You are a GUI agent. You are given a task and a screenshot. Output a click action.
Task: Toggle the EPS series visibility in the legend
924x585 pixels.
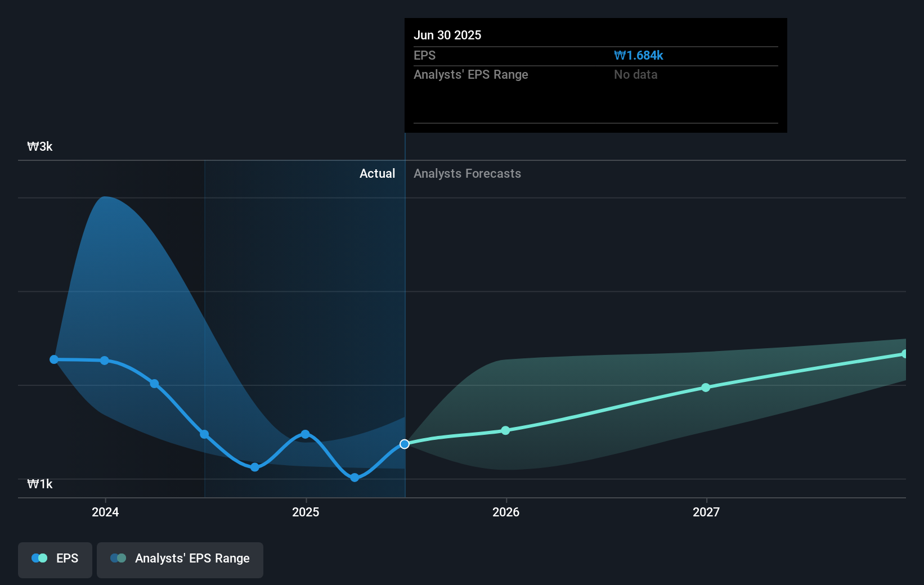tap(55, 559)
